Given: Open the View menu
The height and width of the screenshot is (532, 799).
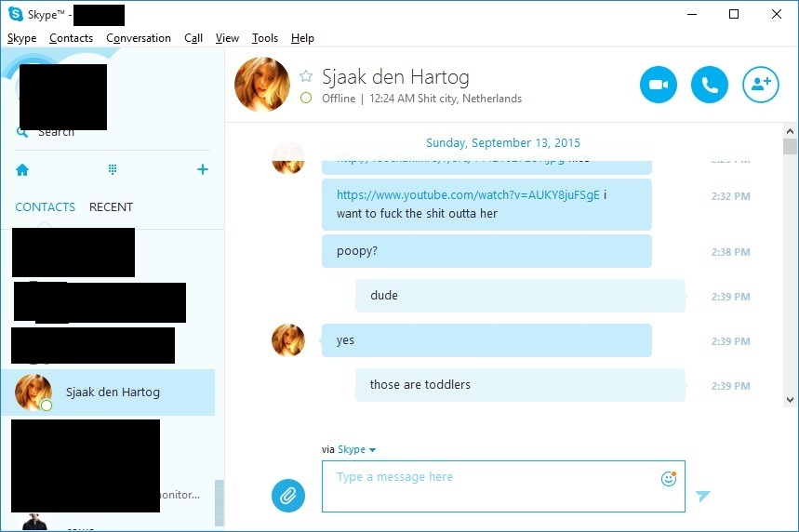Looking at the screenshot, I should pyautogui.click(x=227, y=38).
